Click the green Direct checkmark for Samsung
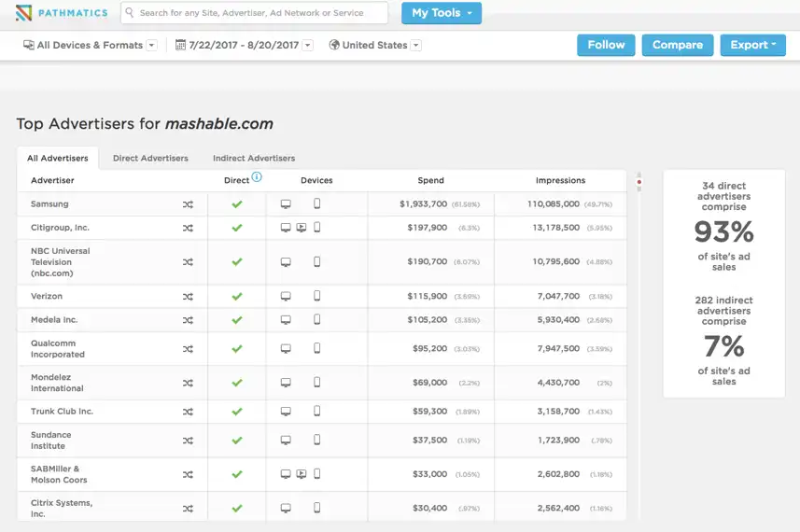This screenshot has width=800, height=532. click(237, 204)
